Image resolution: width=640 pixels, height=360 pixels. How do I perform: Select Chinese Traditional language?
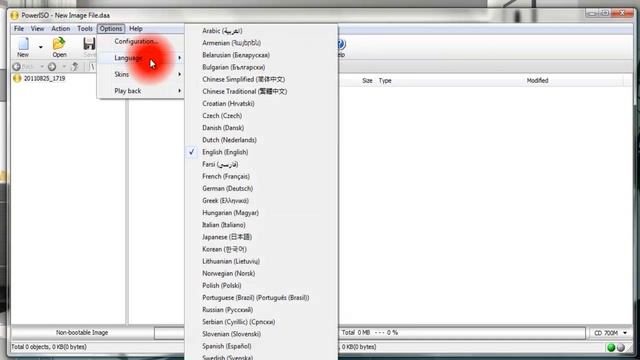point(261,91)
